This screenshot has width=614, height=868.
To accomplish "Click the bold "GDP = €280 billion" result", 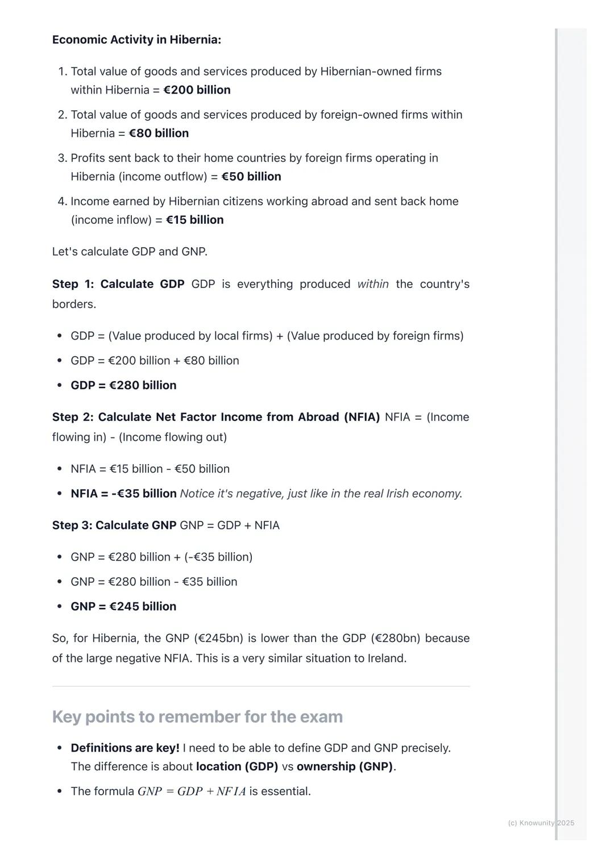I will tap(123, 385).
